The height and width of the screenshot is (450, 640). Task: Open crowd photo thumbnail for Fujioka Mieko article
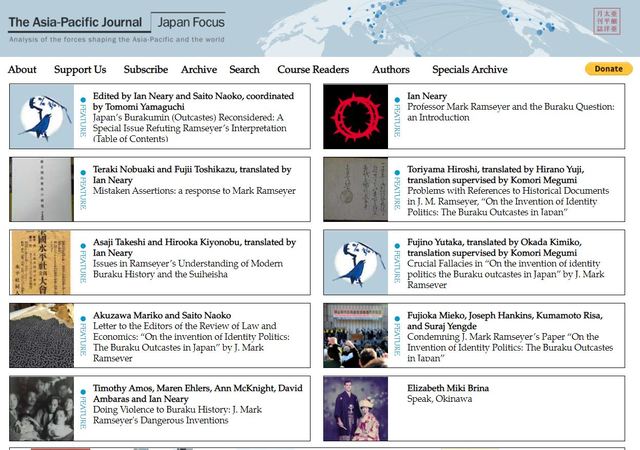356,335
